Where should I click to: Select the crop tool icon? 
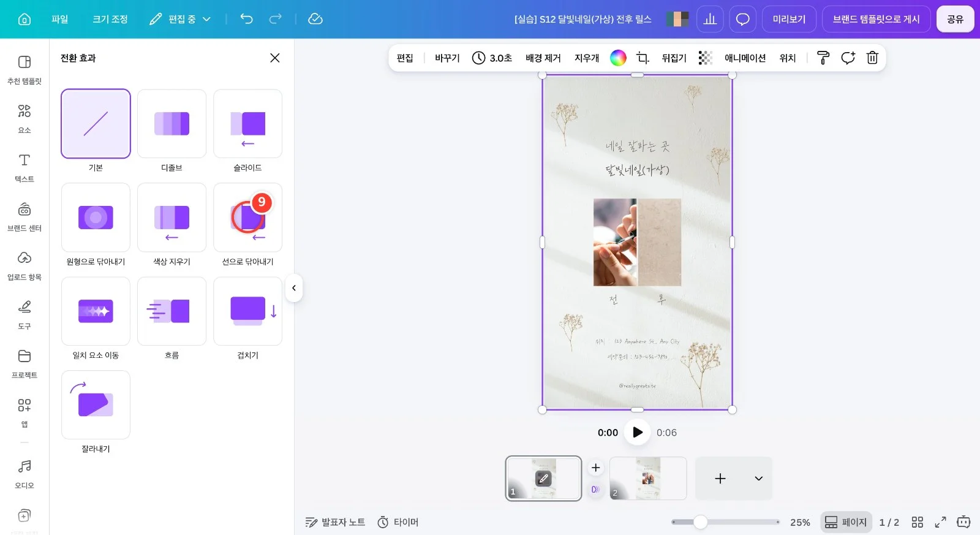pos(643,58)
